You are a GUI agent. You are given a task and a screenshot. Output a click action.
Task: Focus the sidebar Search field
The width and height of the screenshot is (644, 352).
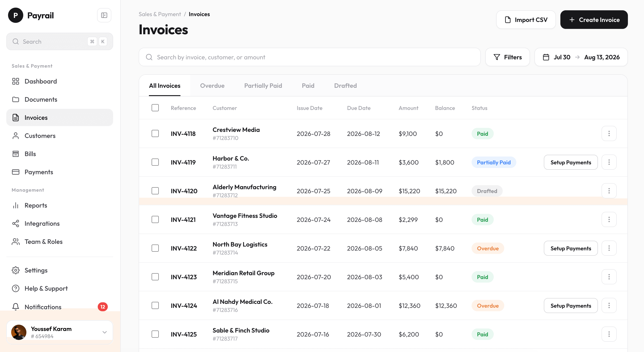click(59, 42)
